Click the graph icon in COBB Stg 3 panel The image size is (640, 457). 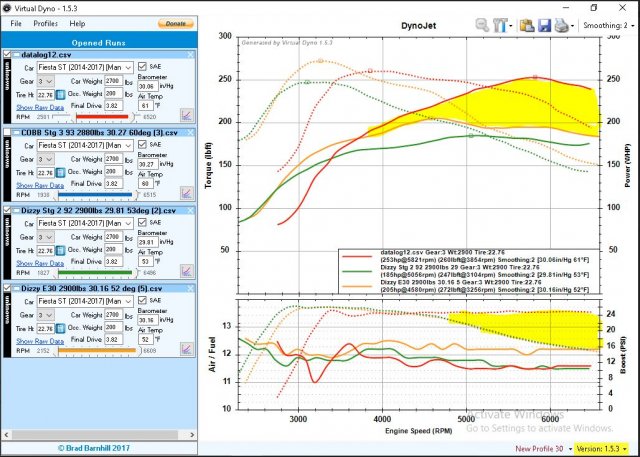pos(187,193)
